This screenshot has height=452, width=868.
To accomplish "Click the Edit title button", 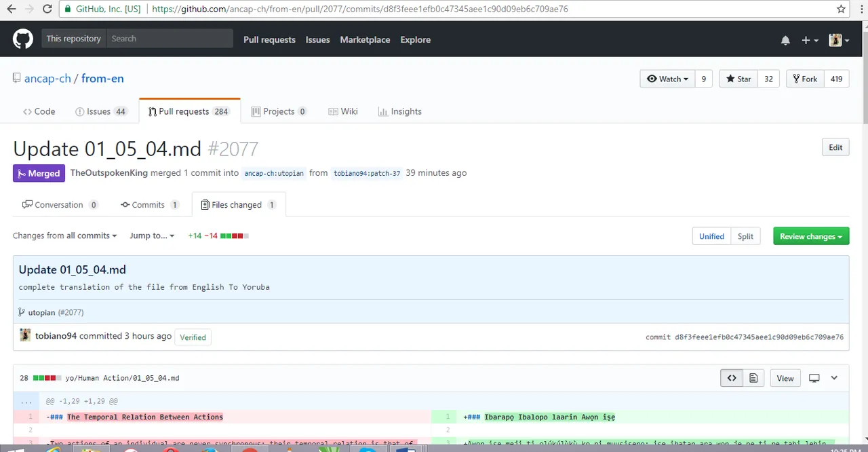I will [835, 147].
